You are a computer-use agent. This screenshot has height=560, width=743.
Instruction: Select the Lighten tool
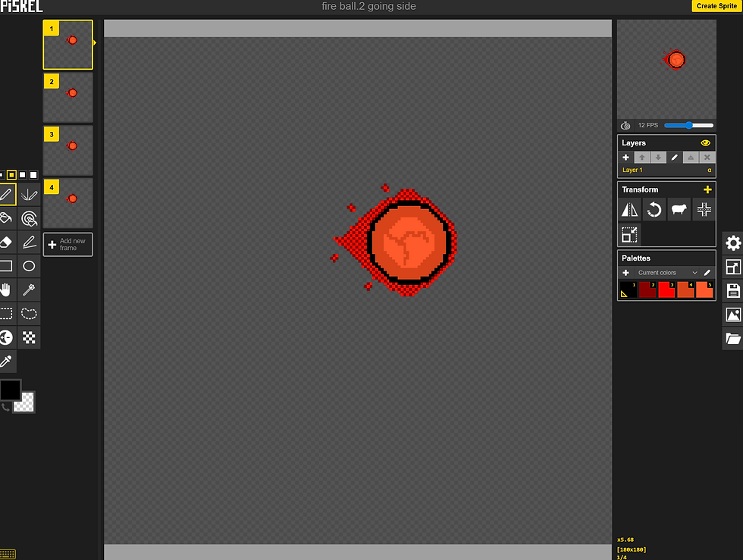tap(7, 337)
